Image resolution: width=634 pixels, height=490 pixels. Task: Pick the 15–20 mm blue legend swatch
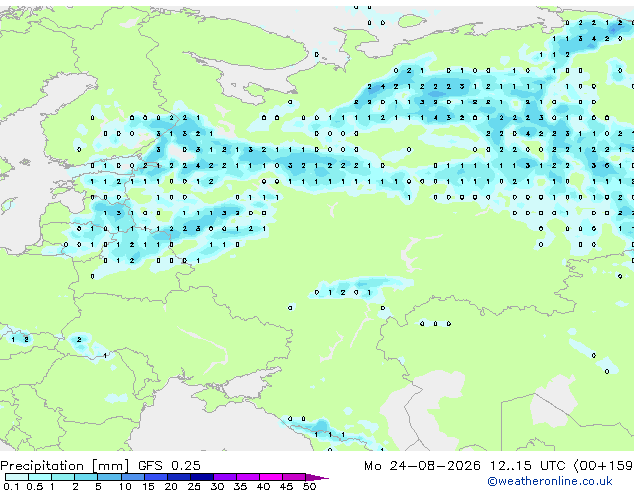point(155,477)
